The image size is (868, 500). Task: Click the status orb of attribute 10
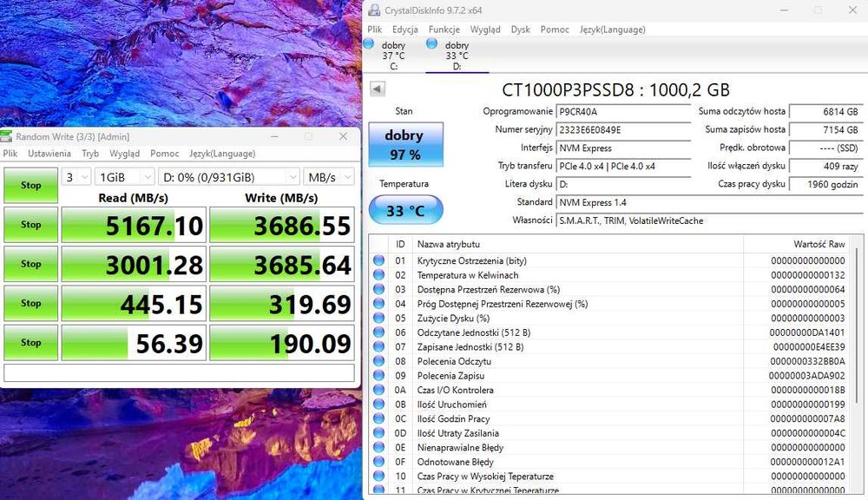[378, 477]
